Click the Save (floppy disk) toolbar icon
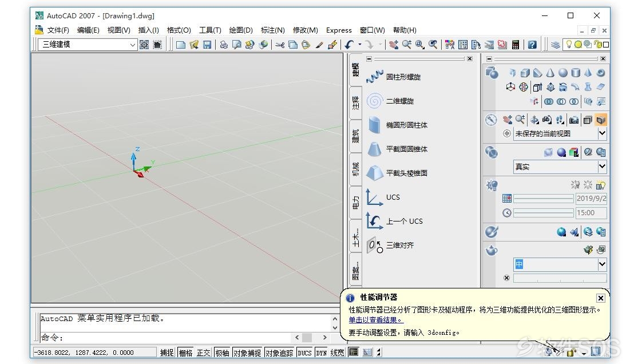 tap(207, 45)
